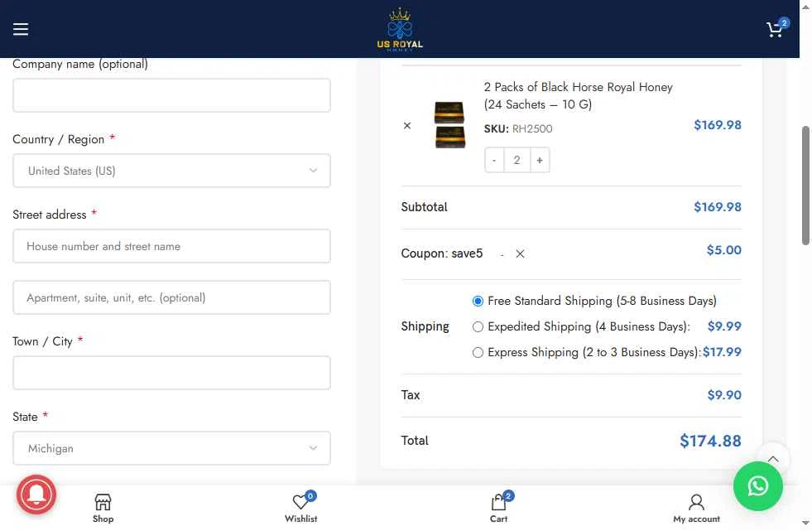This screenshot has height=531, width=812.
Task: Click the Tax amount $9.90
Action: 724,395
